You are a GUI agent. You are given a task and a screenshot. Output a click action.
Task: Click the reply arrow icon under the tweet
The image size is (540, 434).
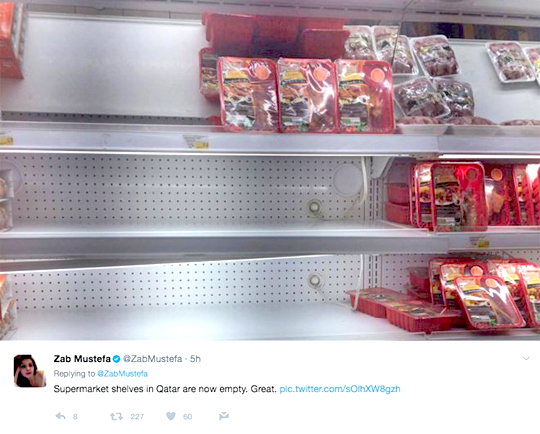pos(61,416)
